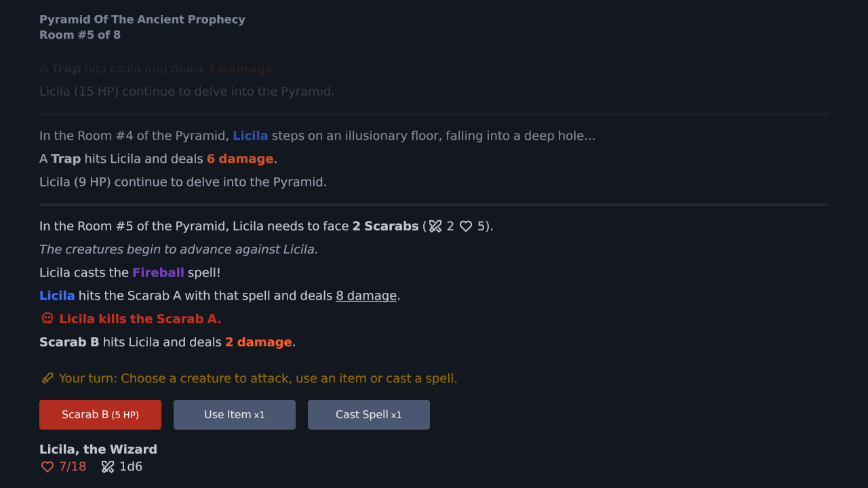Click the crossed swords icon next to 1d6
This screenshot has width=868, height=488.
[108, 467]
